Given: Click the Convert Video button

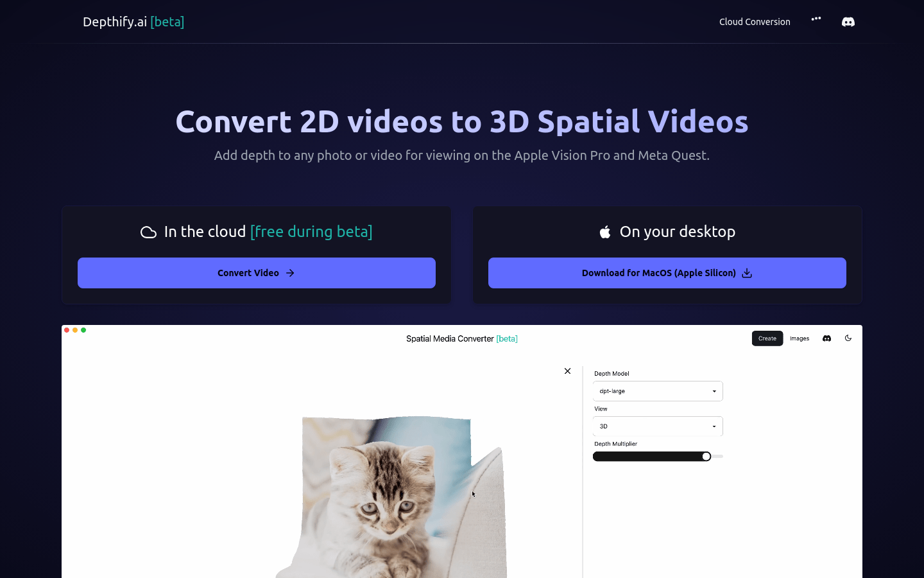Looking at the screenshot, I should coord(257,273).
